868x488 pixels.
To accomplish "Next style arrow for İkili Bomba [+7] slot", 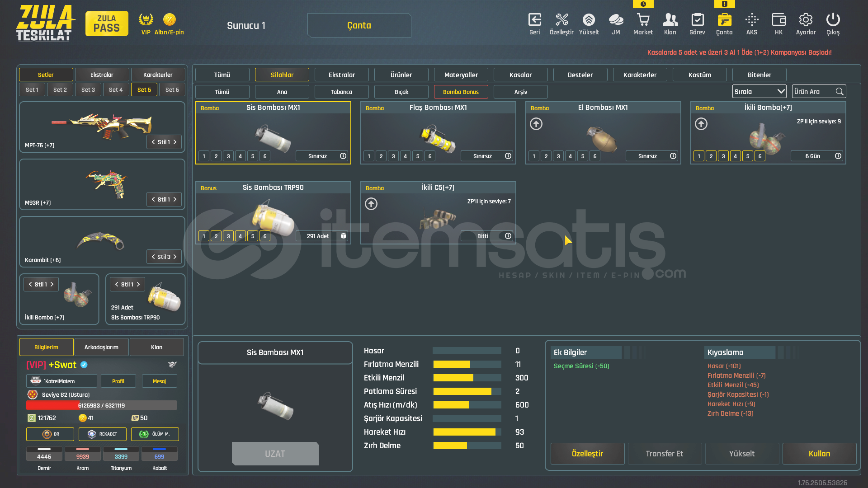I will 52,284.
